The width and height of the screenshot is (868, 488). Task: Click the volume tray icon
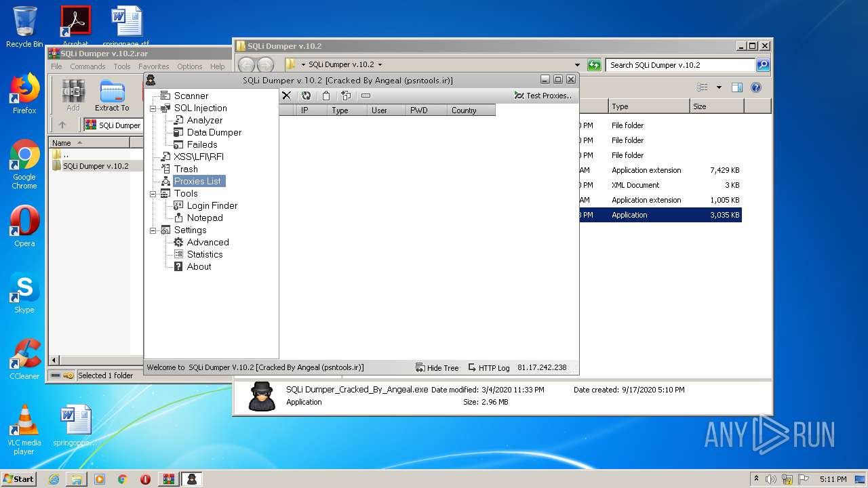click(771, 479)
